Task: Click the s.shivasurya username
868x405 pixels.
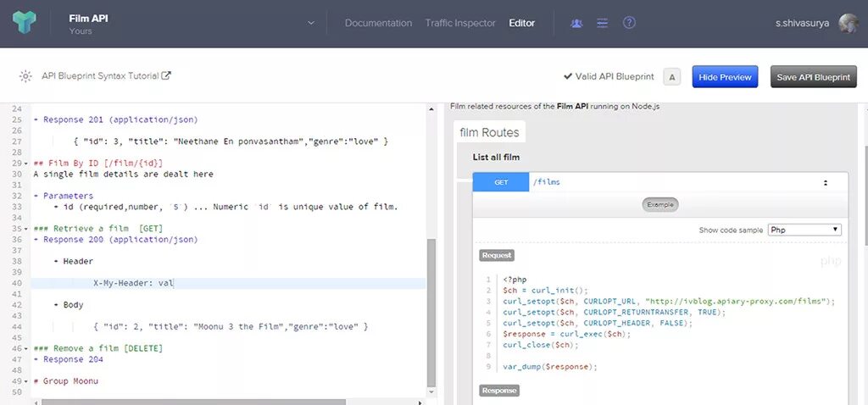Action: 802,23
